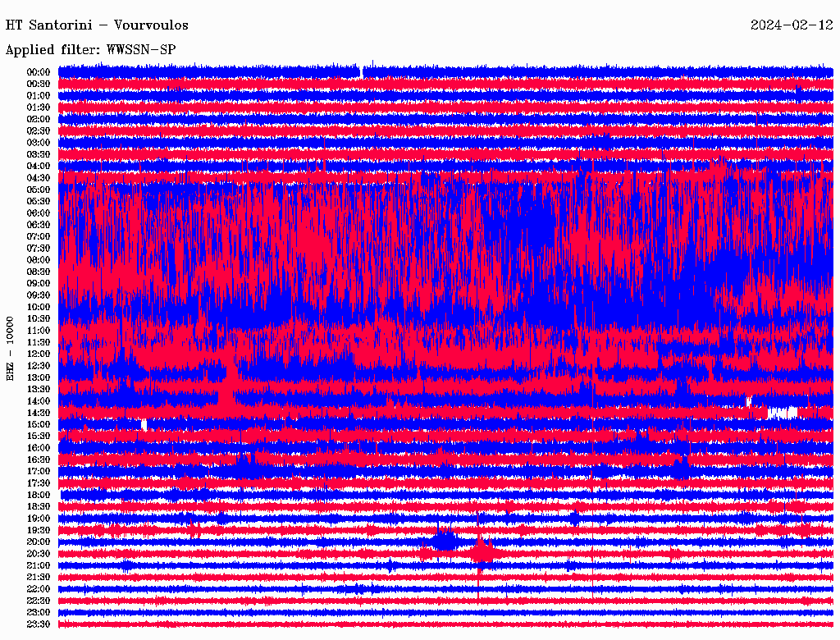Select the 06:00 time label

pyautogui.click(x=39, y=213)
